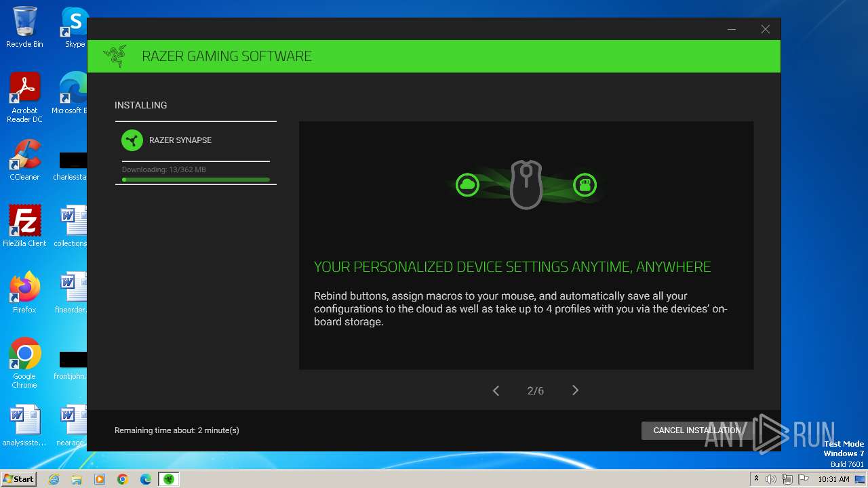Open the frontjohn desktop file

pyautogui.click(x=71, y=365)
